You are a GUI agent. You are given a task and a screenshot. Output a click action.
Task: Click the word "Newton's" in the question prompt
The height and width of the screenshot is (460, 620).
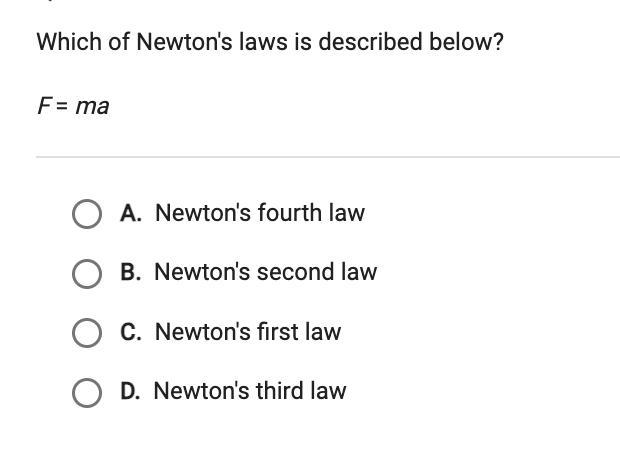coord(176,43)
